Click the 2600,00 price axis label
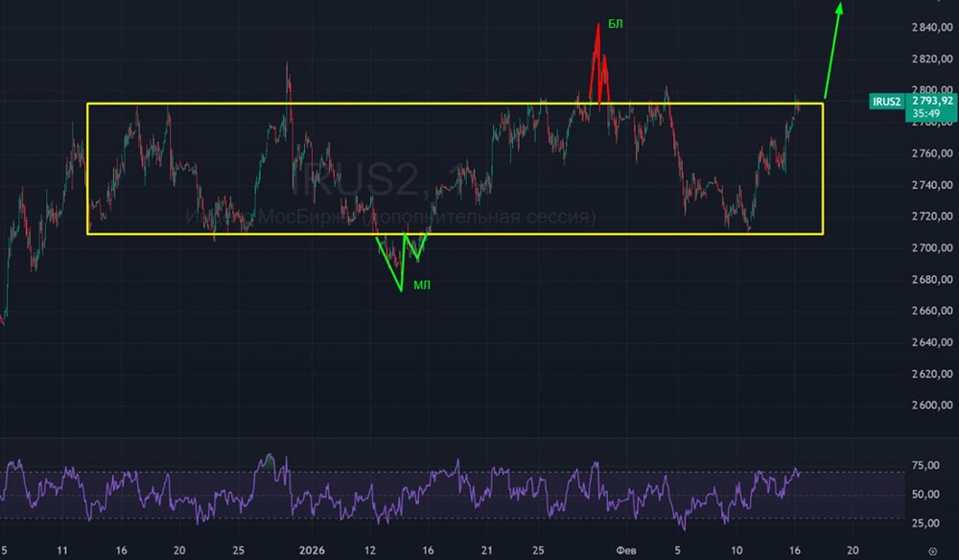The image size is (959, 560). point(932,405)
